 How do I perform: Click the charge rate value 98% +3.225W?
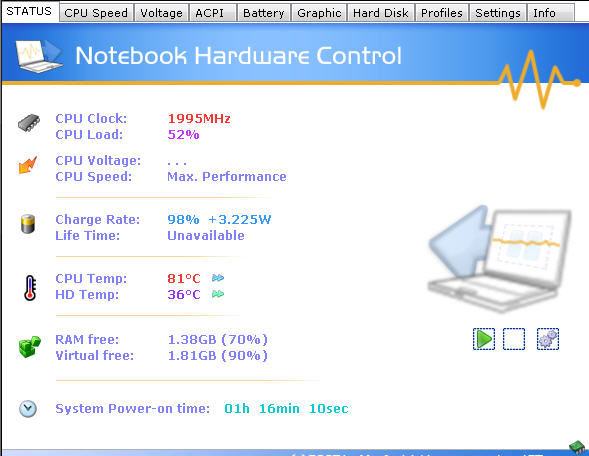(219, 220)
